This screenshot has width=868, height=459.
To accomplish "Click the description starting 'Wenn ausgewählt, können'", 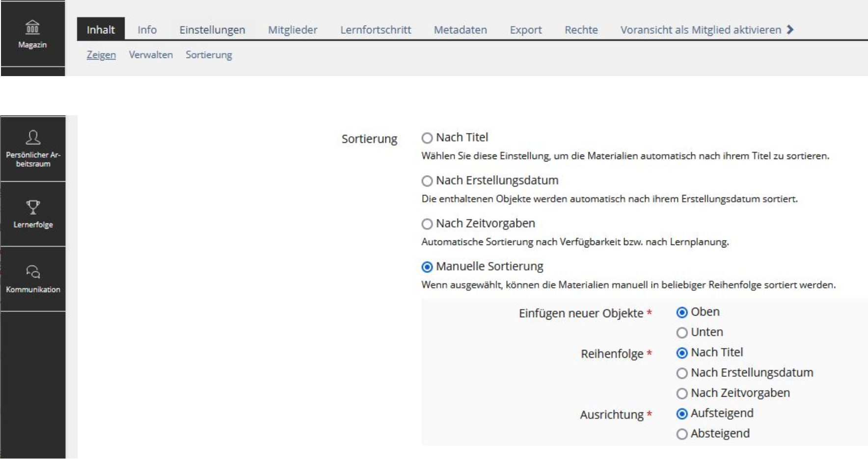I will coord(628,285).
